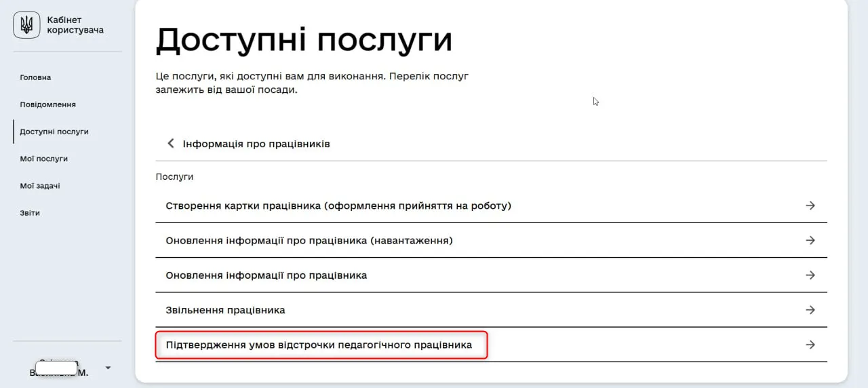
Task: Click the user name in the bottom-left profile area
Action: coord(59,368)
